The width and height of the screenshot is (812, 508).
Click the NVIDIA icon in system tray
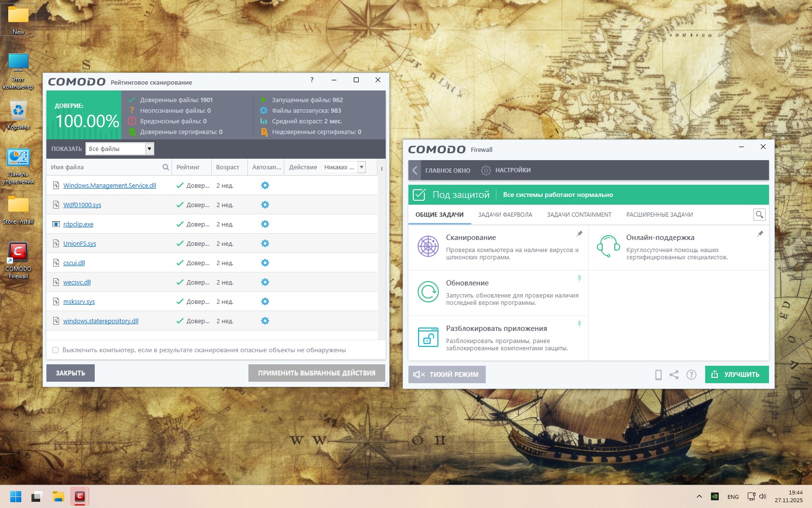coord(715,496)
